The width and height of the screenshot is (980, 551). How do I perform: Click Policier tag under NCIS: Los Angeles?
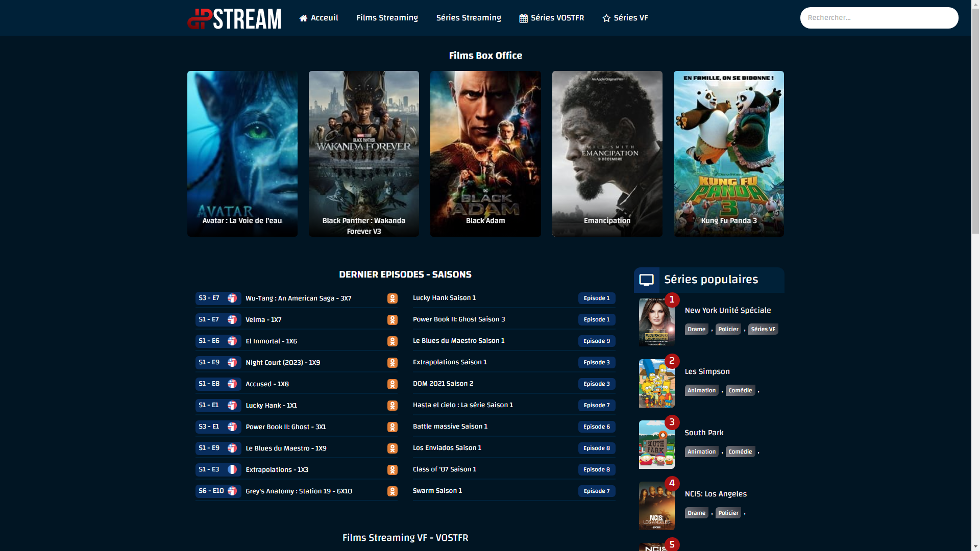pyautogui.click(x=728, y=513)
